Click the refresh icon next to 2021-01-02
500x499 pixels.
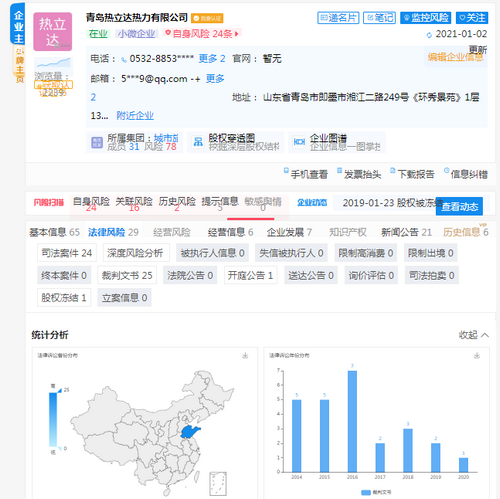click(x=429, y=35)
